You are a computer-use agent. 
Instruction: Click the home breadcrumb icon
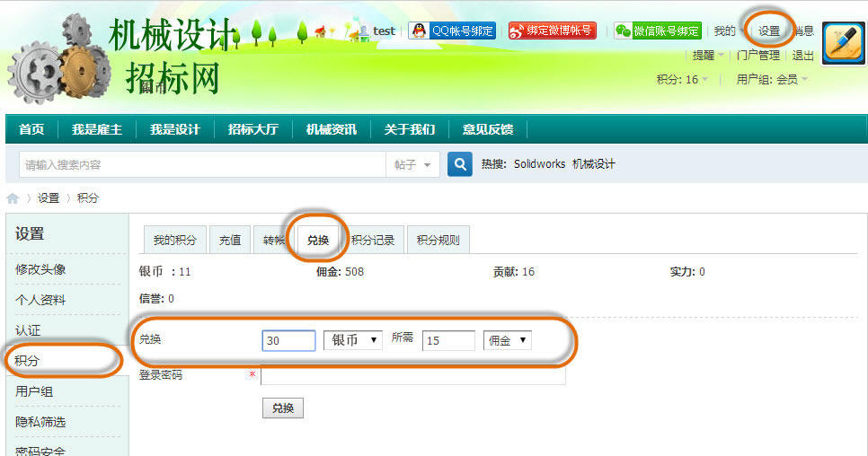click(x=13, y=198)
